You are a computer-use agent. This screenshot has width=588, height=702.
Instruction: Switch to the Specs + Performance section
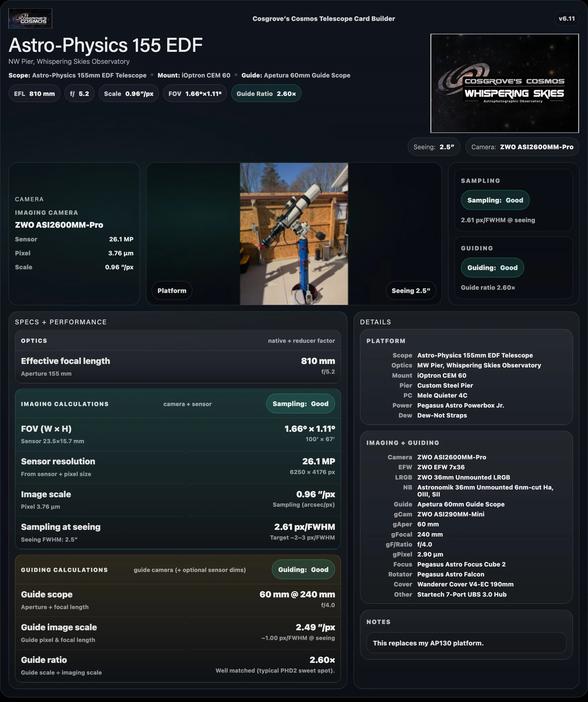[61, 322]
